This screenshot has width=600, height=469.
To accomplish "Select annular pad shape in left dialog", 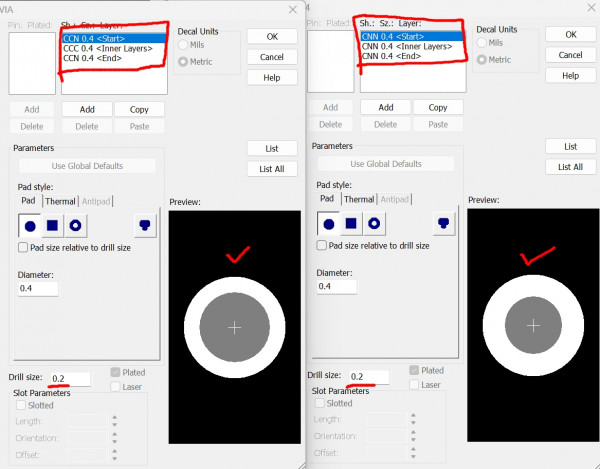I will [76, 224].
